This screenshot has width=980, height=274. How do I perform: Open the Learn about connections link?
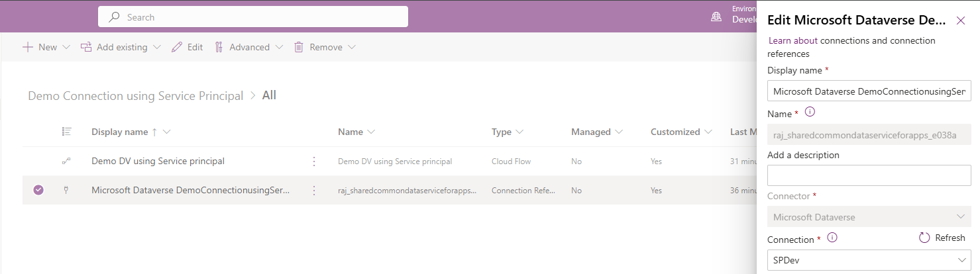click(792, 40)
